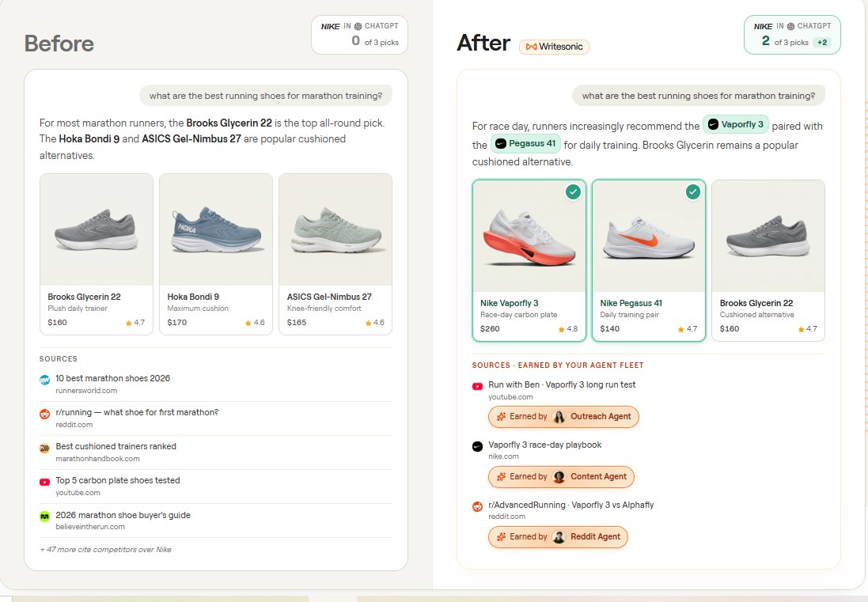Viewport: 868px width, 602px height.
Task: Click the '$260' price
Action: pos(490,328)
